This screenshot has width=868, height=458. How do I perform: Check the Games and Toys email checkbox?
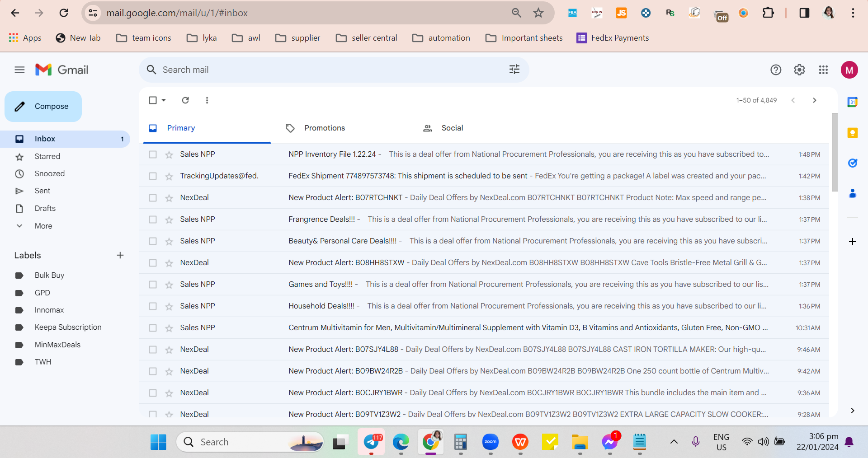tap(153, 285)
